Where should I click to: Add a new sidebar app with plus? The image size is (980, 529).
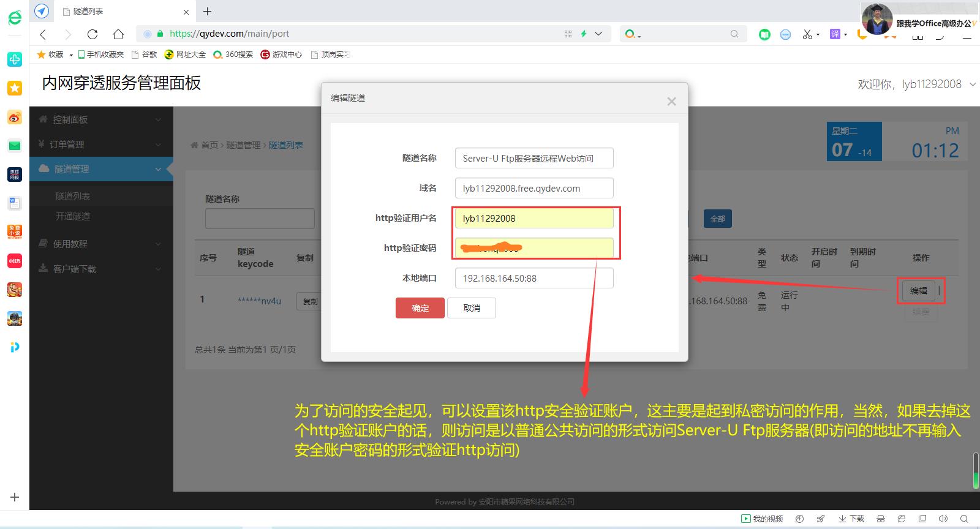coord(15,497)
